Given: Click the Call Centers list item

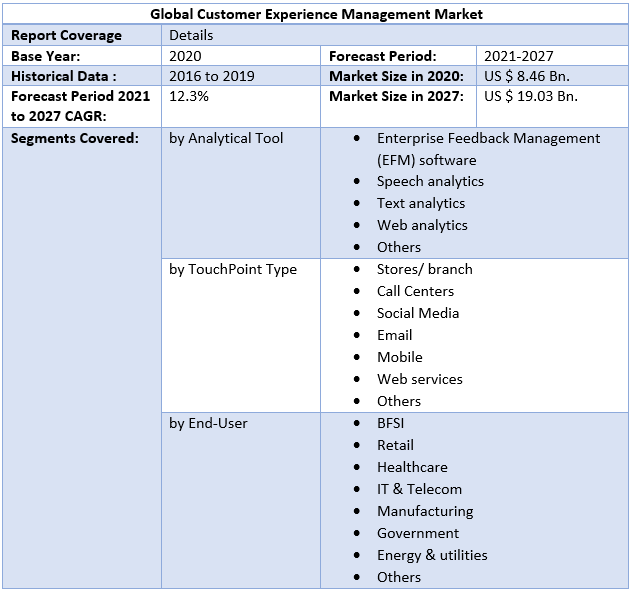Looking at the screenshot, I should coord(415,291).
